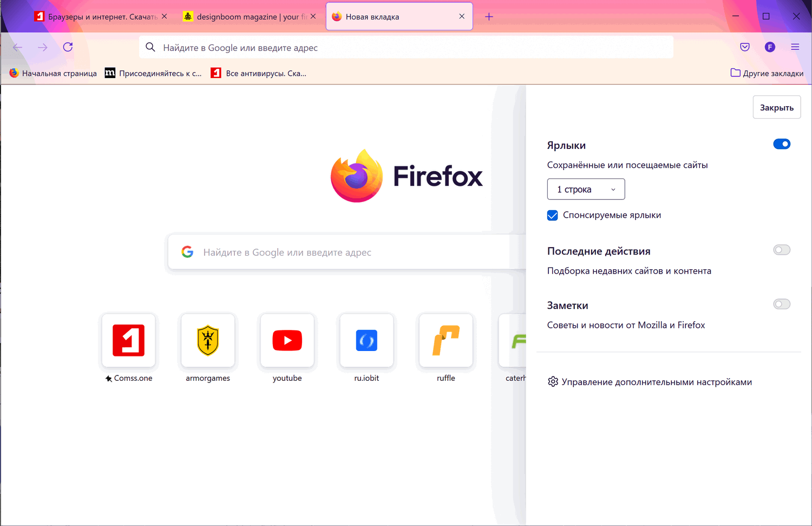Click the 'Заметки' heading
Screen dimensions: 812x526
tap(567, 305)
